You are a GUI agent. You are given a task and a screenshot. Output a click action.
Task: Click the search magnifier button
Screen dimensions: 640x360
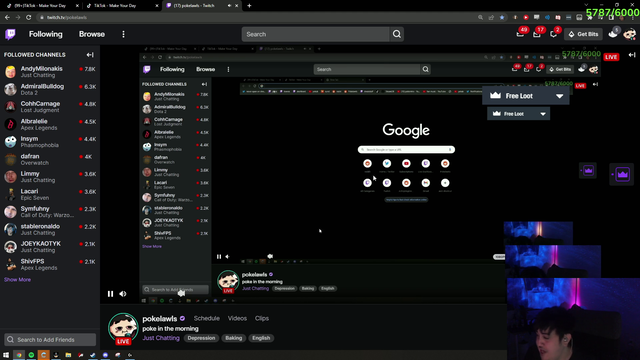[397, 34]
